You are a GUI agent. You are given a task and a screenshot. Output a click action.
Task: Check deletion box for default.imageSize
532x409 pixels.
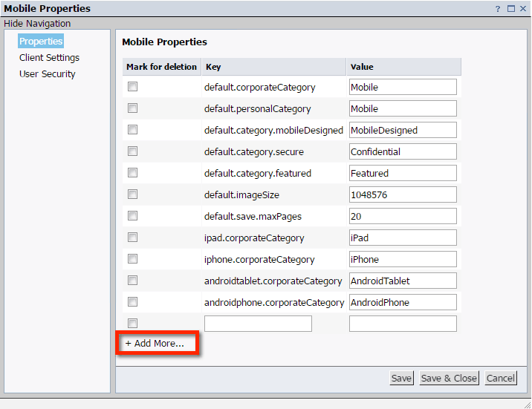tap(132, 194)
